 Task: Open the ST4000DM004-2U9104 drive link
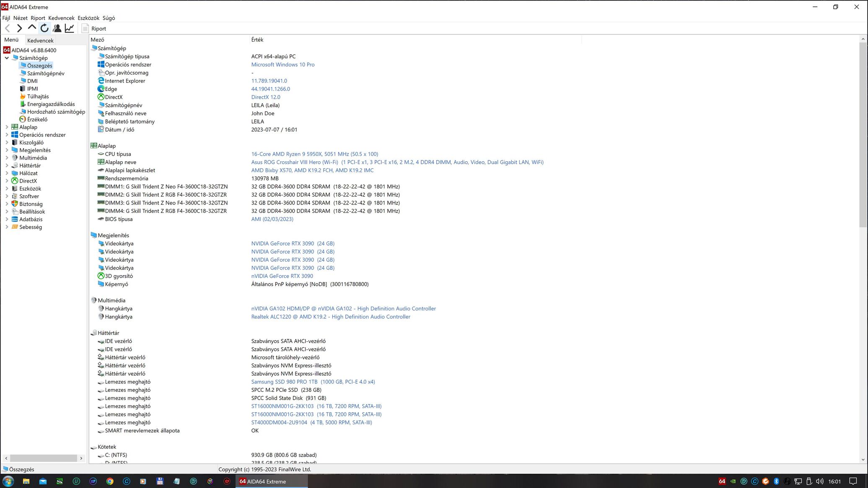[x=311, y=423]
